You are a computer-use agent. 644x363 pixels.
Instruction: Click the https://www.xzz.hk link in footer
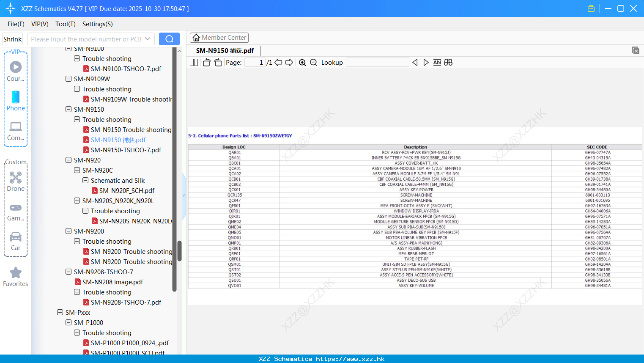tap(350, 359)
